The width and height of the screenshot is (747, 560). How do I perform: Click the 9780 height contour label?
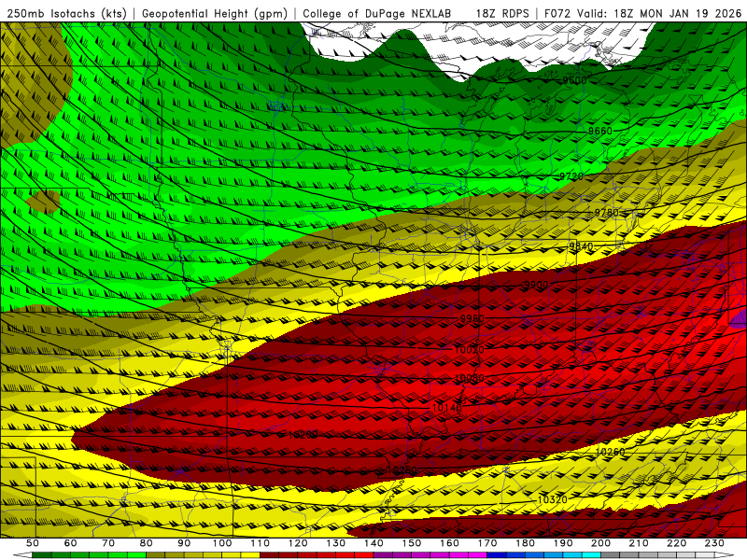(606, 213)
